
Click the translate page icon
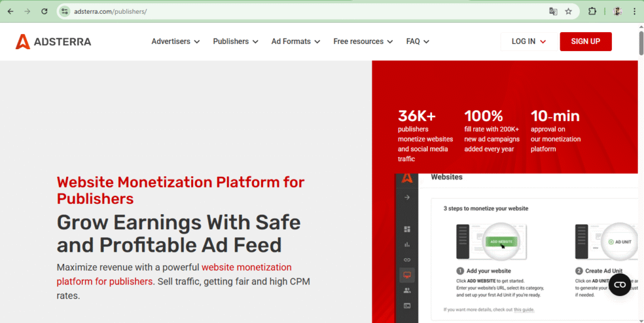click(x=553, y=11)
